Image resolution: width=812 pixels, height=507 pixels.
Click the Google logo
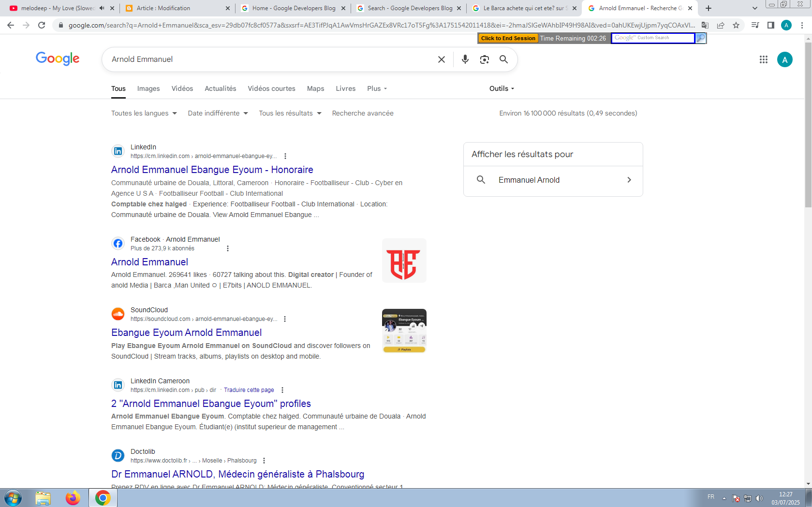pyautogui.click(x=58, y=58)
